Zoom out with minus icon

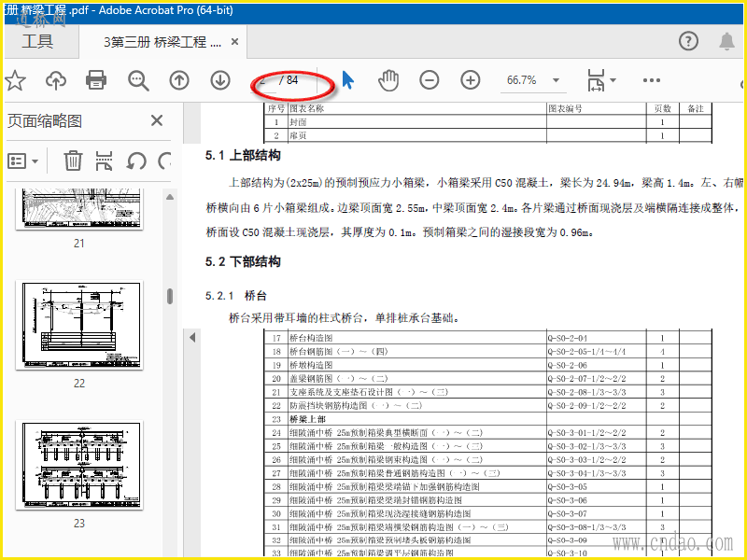coord(430,80)
